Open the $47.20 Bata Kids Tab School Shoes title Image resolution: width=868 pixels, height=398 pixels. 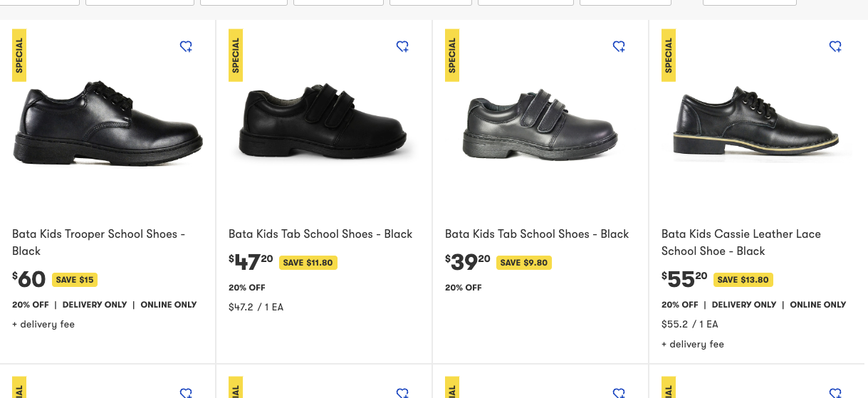click(320, 234)
